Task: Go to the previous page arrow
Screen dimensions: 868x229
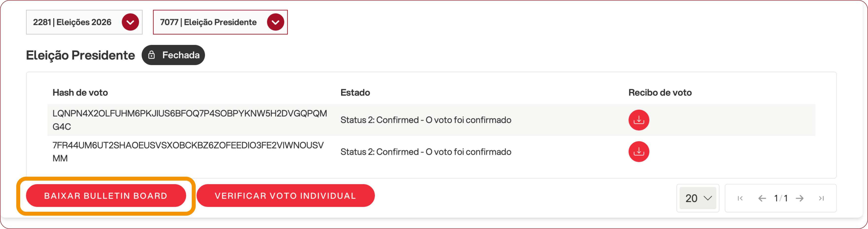Action: point(762,198)
